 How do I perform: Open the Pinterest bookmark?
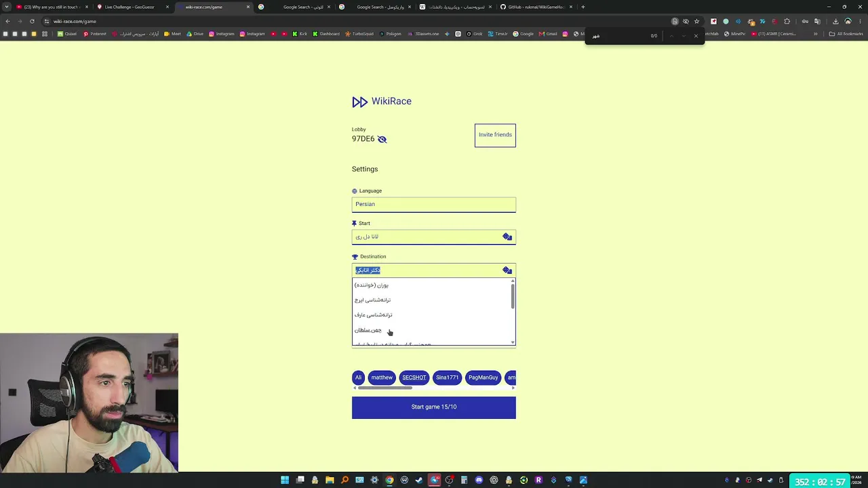tap(95, 34)
